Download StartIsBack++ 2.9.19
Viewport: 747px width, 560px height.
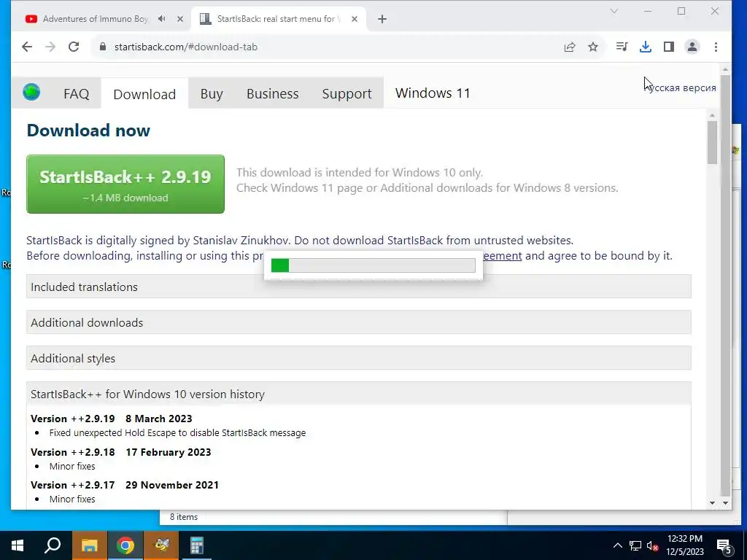125,184
